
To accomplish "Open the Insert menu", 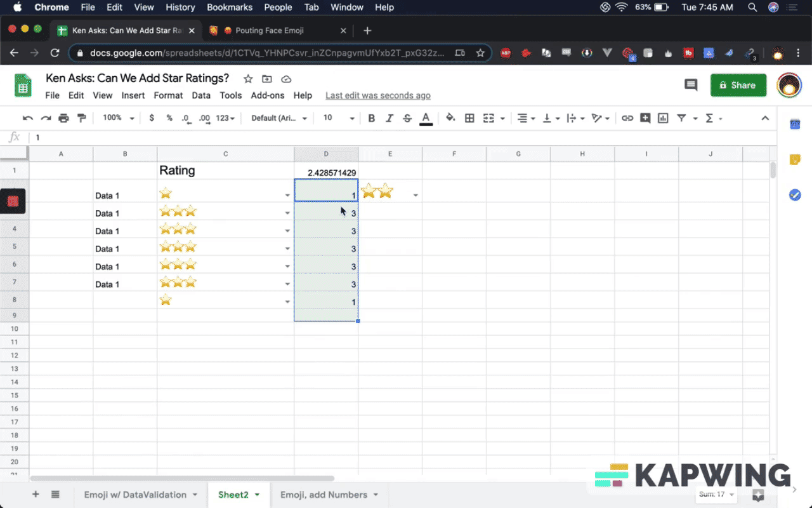I will [133, 95].
